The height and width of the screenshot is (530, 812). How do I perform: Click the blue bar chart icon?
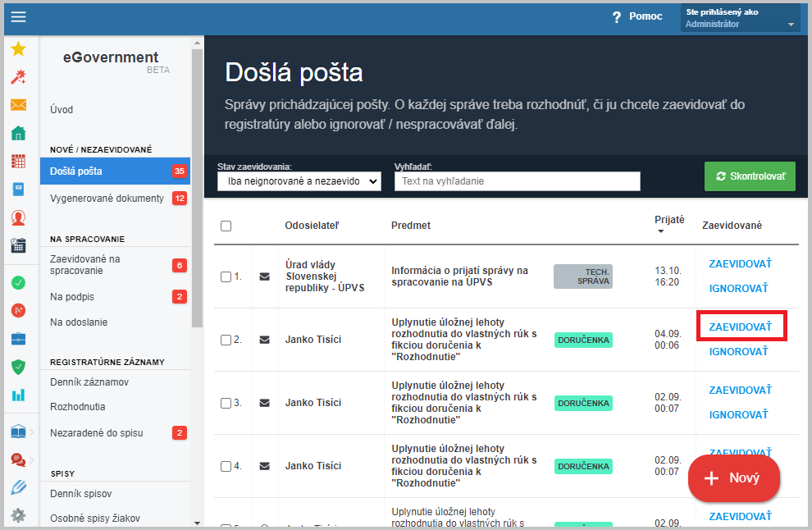[18, 395]
